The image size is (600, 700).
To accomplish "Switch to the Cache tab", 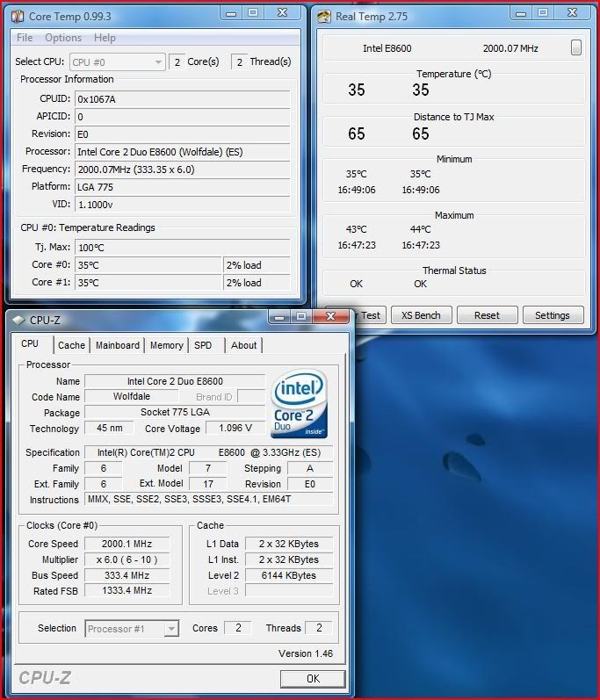I will [71, 345].
